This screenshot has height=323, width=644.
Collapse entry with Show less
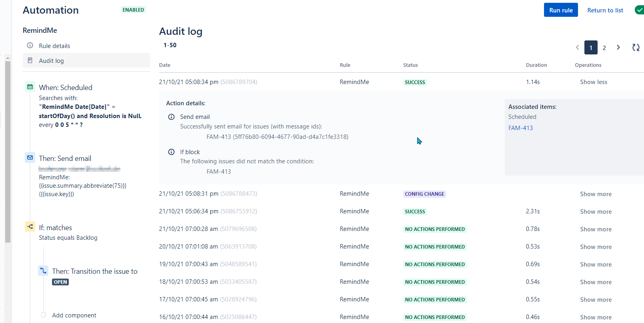pos(594,82)
